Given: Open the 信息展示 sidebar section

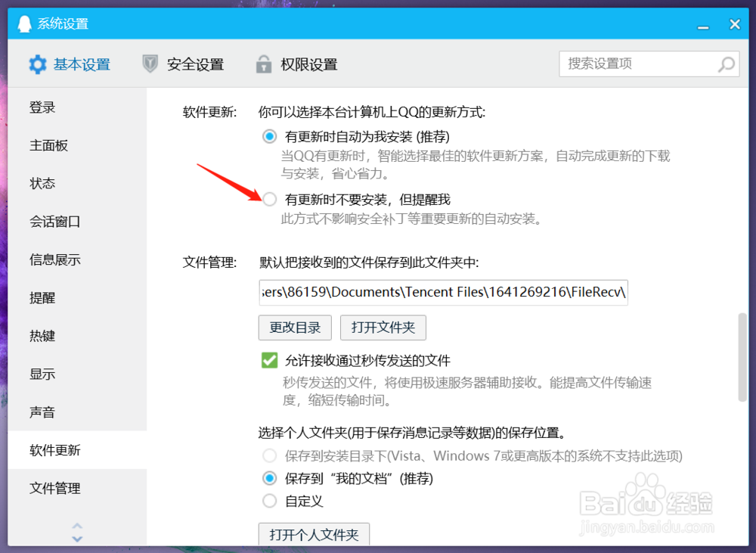Looking at the screenshot, I should pos(77,259).
